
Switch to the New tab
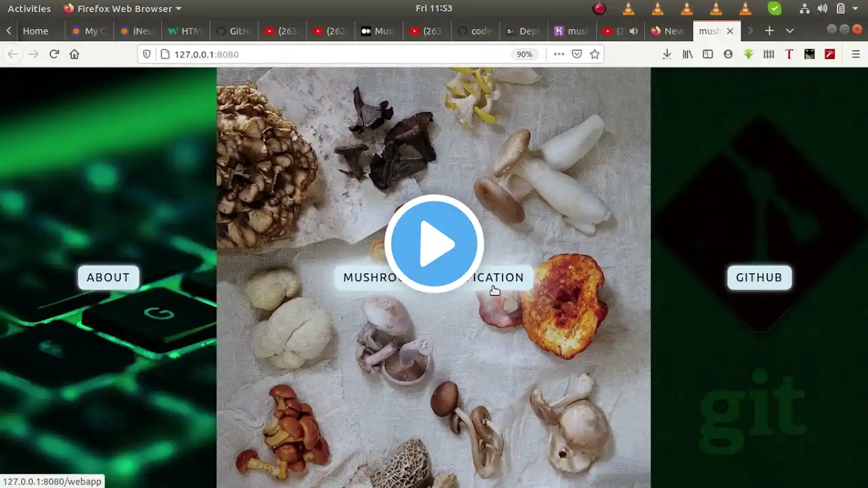668,31
